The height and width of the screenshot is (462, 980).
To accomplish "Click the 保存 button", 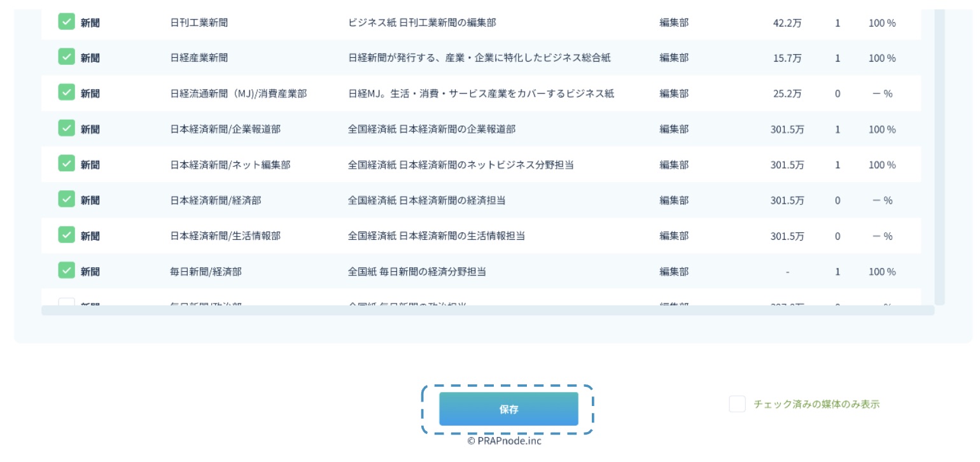I will pyautogui.click(x=508, y=409).
